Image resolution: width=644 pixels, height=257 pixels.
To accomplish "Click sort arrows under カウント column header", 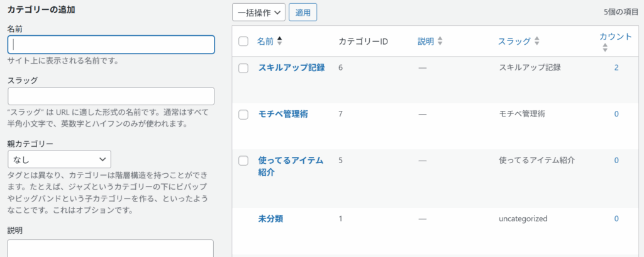I will 605,48.
